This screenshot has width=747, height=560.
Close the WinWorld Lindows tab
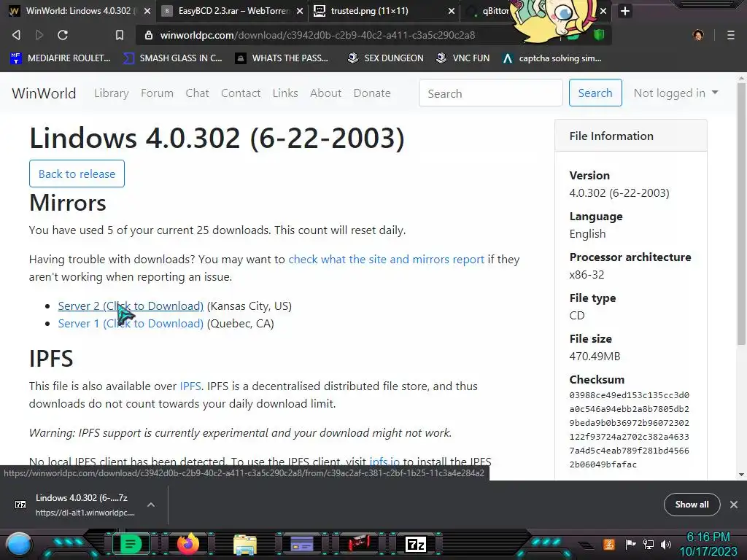click(147, 11)
